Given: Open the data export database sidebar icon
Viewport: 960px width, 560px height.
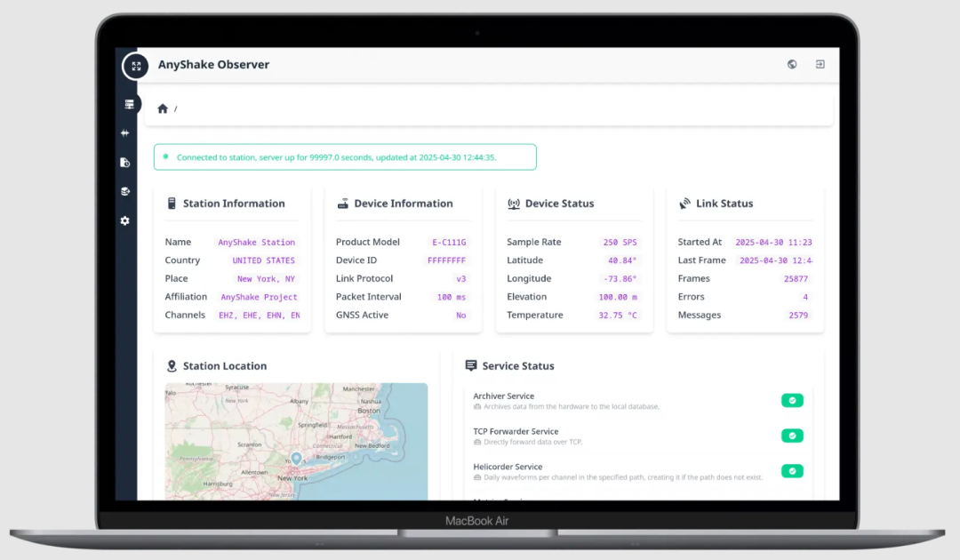Looking at the screenshot, I should 125,192.
